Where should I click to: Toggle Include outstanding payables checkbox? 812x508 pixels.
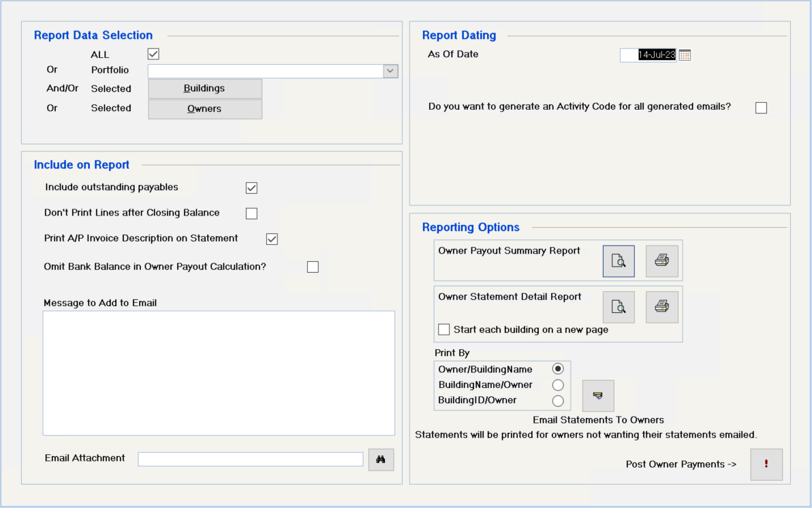(x=251, y=188)
